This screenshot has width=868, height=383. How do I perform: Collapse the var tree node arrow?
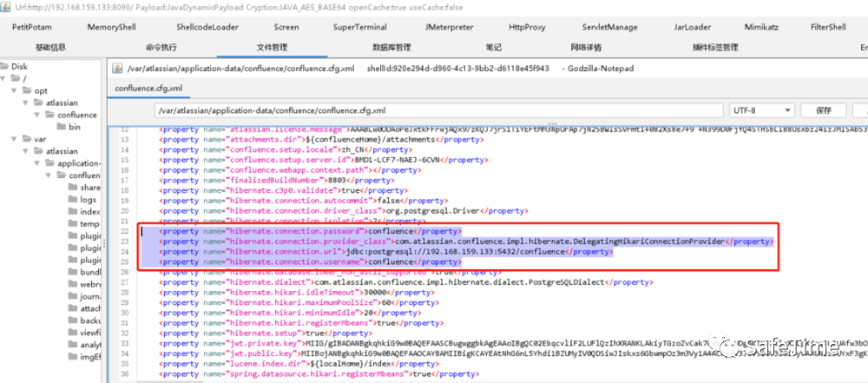(x=15, y=139)
